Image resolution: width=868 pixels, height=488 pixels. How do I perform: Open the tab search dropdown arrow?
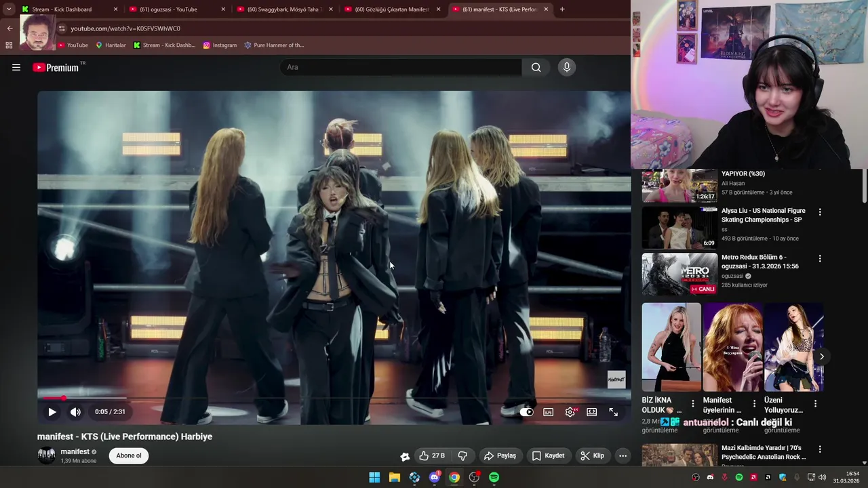pos(9,9)
